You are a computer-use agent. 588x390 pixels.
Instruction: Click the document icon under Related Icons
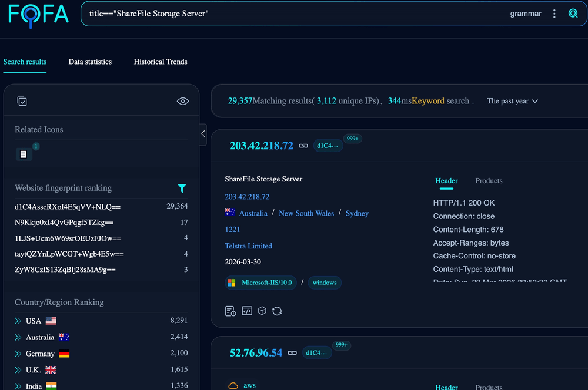pos(24,154)
